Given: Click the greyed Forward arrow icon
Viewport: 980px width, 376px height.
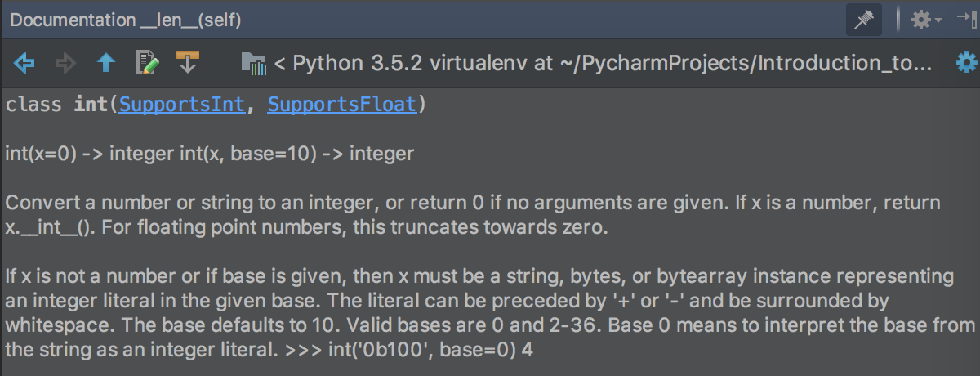Looking at the screenshot, I should (x=65, y=63).
